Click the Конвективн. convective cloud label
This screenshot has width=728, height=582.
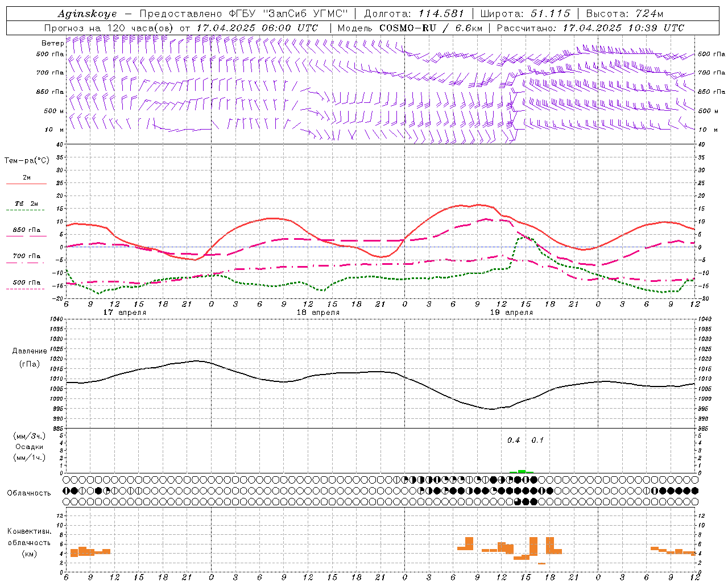click(x=30, y=531)
